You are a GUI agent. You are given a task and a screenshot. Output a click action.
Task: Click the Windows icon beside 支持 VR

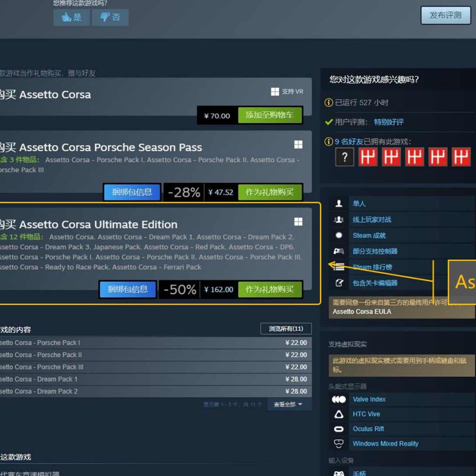tap(275, 92)
